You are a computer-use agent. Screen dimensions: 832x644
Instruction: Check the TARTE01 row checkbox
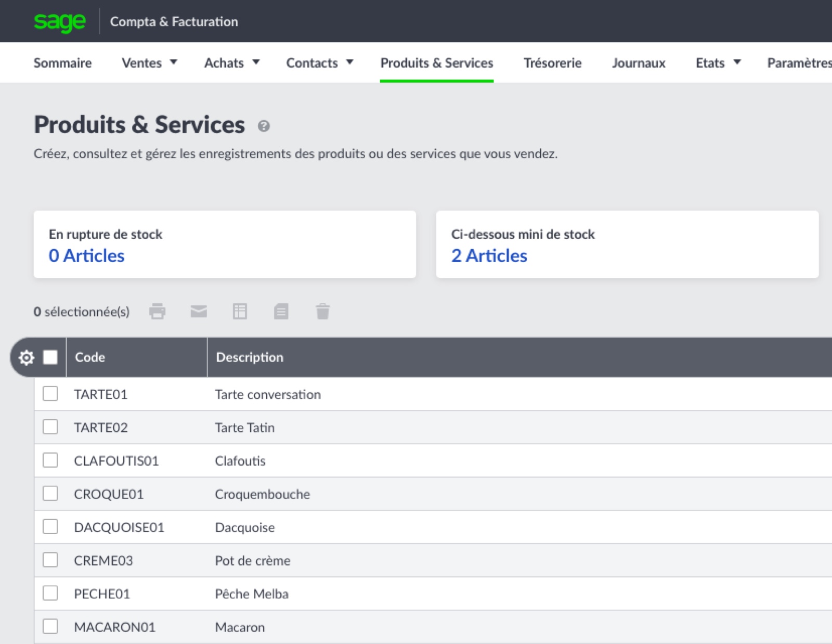point(50,394)
